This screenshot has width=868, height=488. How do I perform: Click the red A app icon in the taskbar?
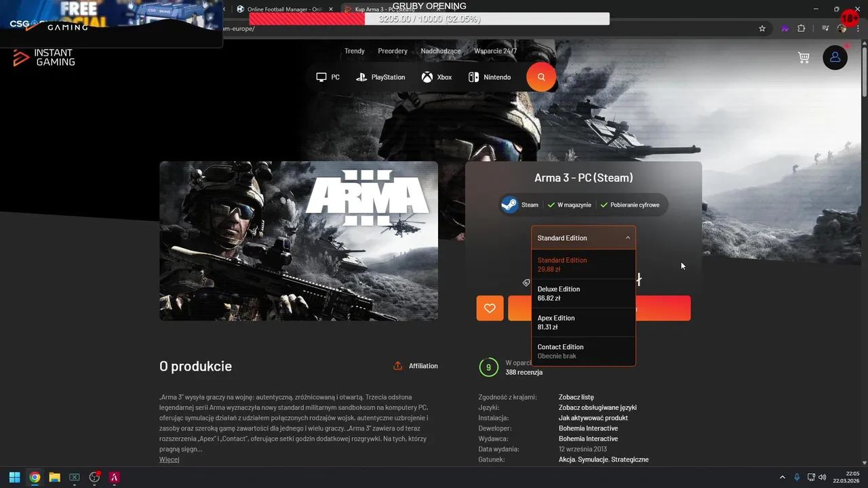tap(115, 477)
